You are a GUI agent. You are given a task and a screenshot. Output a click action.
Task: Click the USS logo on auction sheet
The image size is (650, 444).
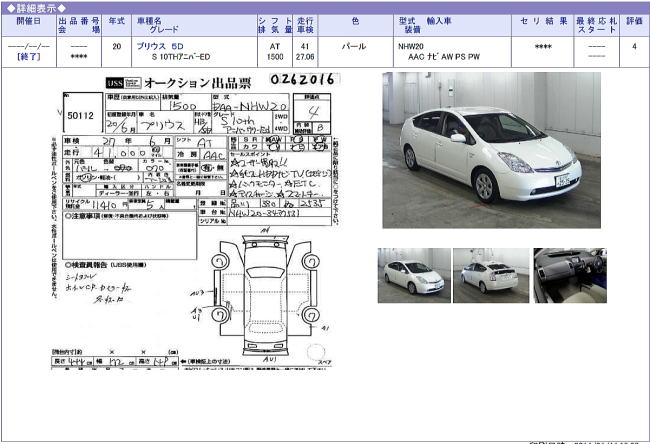(x=123, y=83)
